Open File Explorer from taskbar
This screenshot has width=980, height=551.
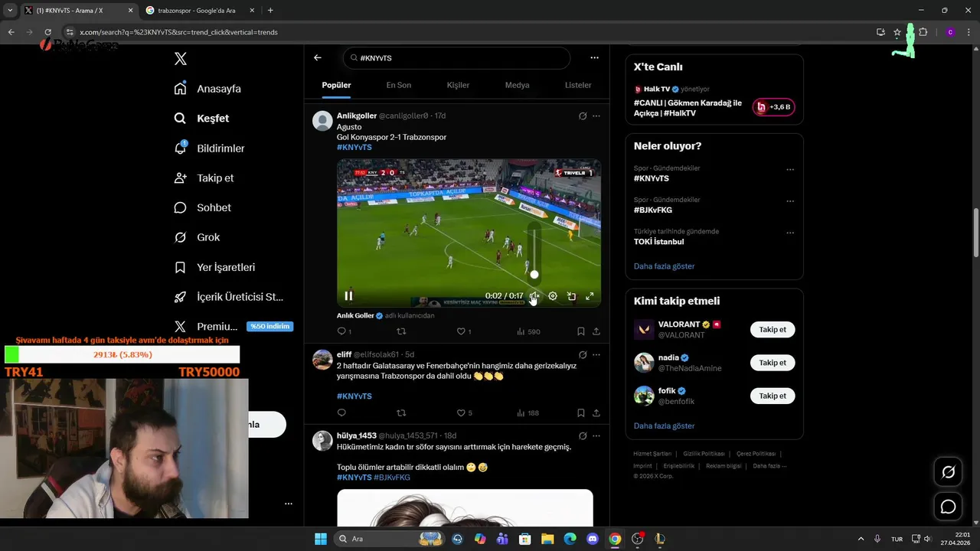547,539
